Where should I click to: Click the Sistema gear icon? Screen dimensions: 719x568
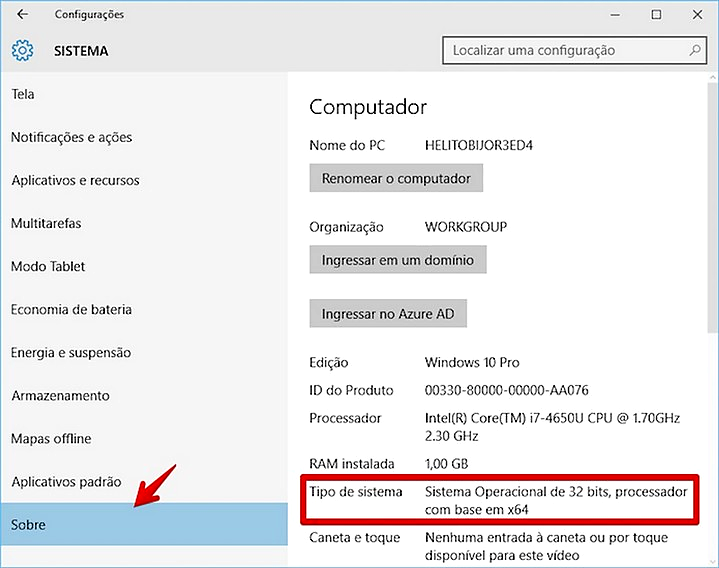click(x=22, y=50)
